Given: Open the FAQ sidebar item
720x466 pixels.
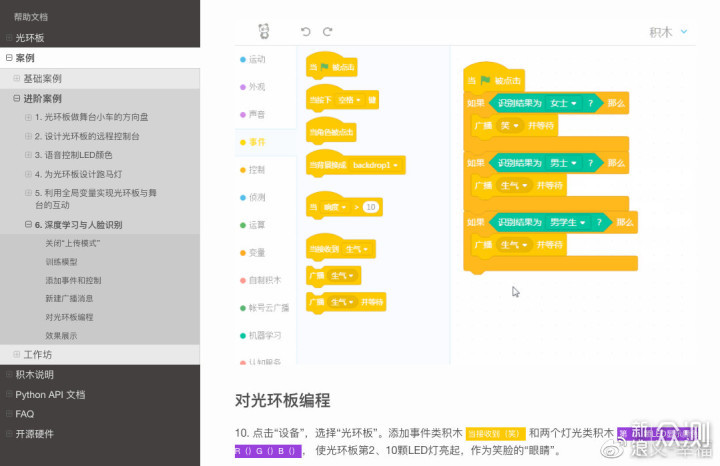Looking at the screenshot, I should [x=25, y=414].
